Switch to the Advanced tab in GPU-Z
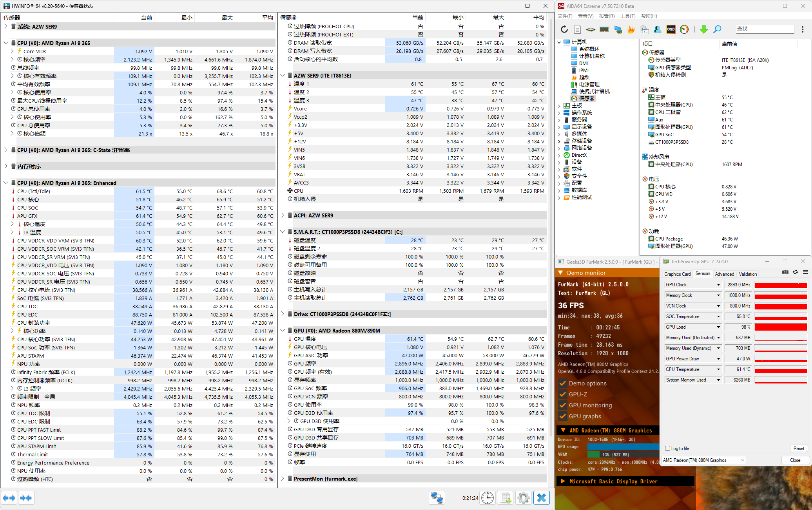812x510 pixels. (x=724, y=274)
